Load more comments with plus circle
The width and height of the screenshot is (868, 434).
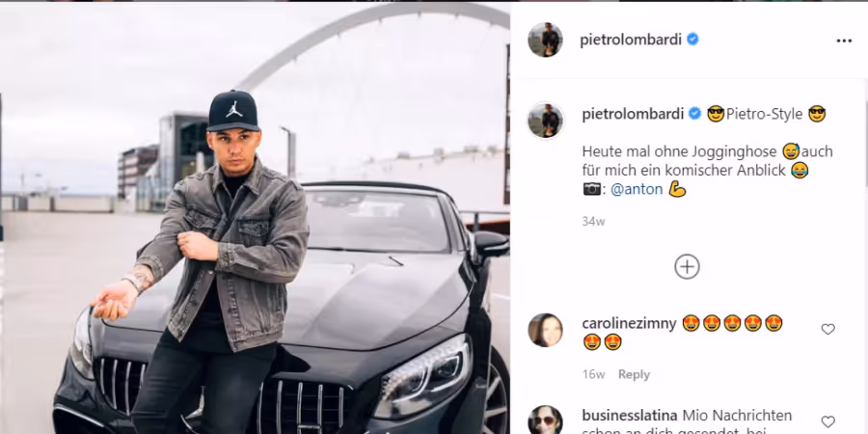[687, 267]
